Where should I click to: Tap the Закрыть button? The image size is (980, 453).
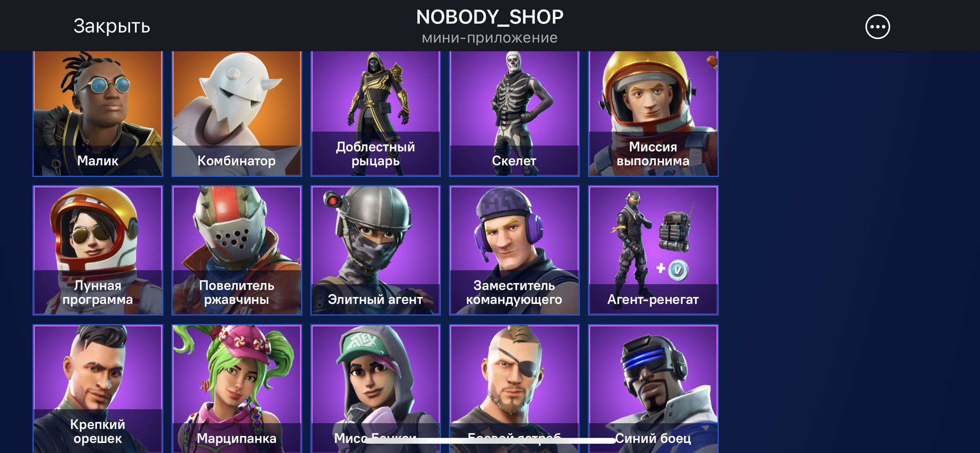pyautogui.click(x=112, y=26)
